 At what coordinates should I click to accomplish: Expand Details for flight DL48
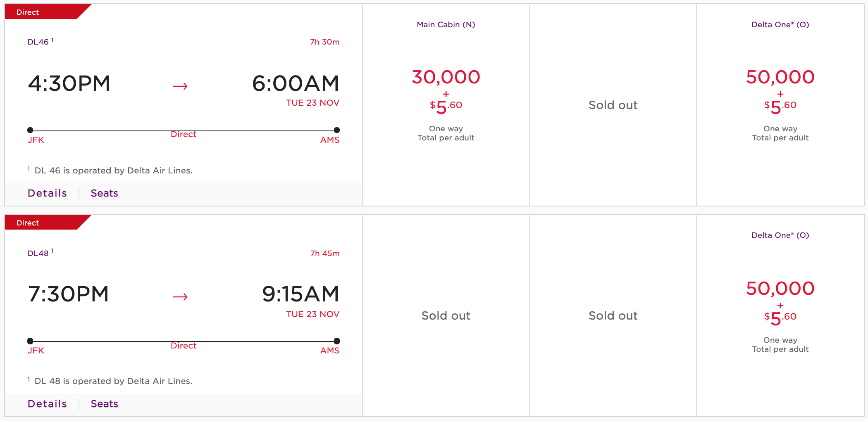click(47, 404)
